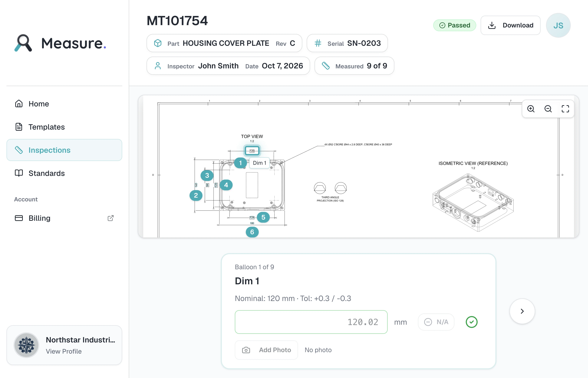Image resolution: width=588 pixels, height=378 pixels.
Task: Click the Add Photo button
Action: 266,350
